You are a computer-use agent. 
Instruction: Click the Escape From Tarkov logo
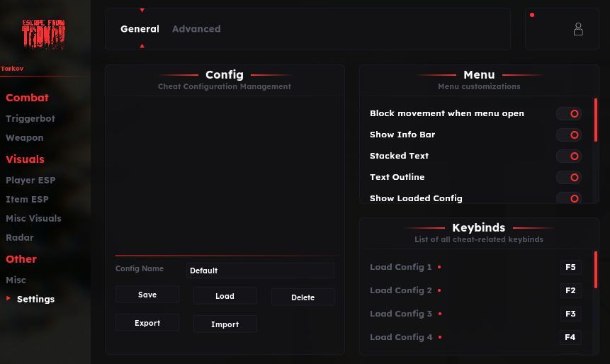click(44, 34)
